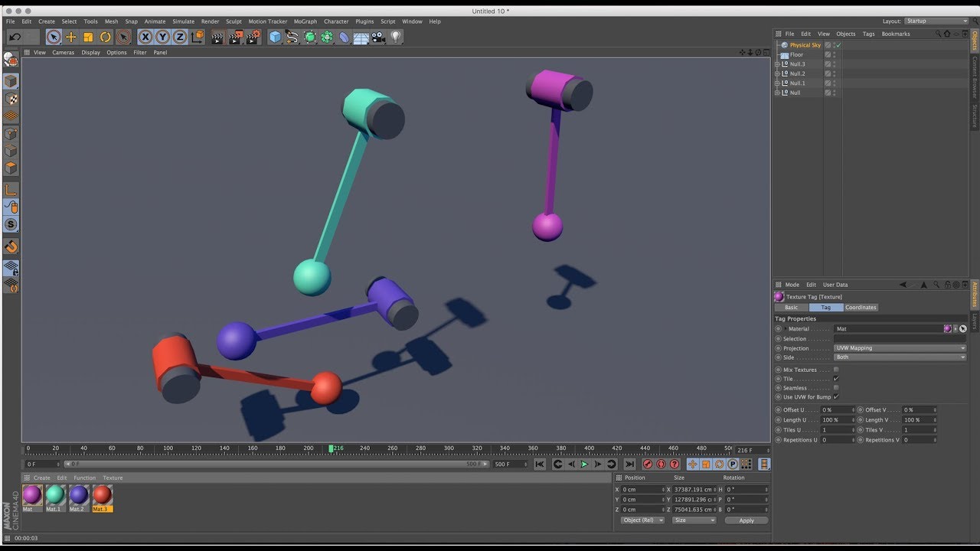Toggle the Y axis lock
Screen dimensions: 980x551
coord(162,37)
